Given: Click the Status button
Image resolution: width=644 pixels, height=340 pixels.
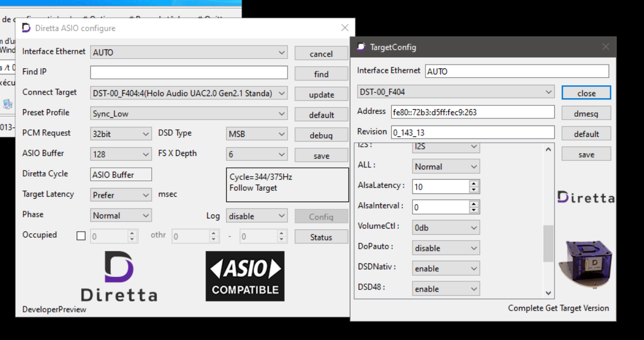Looking at the screenshot, I should pyautogui.click(x=321, y=237).
